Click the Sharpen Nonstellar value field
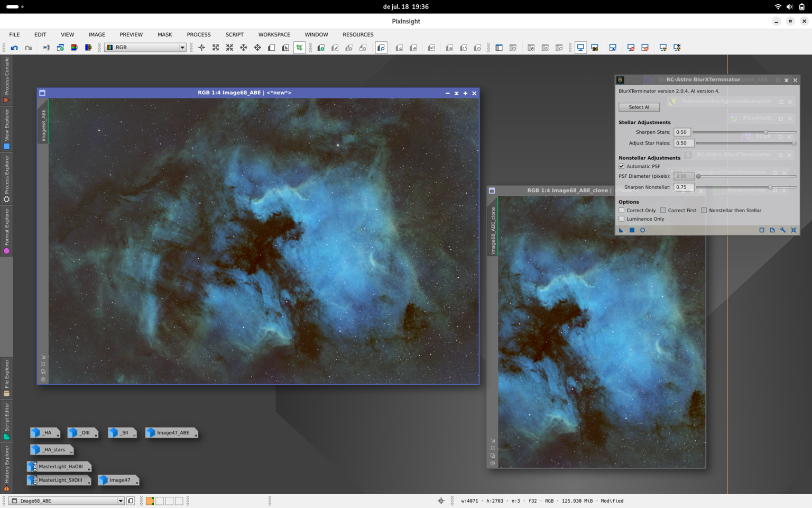Viewport: 812px width, 508px height. 684,187
